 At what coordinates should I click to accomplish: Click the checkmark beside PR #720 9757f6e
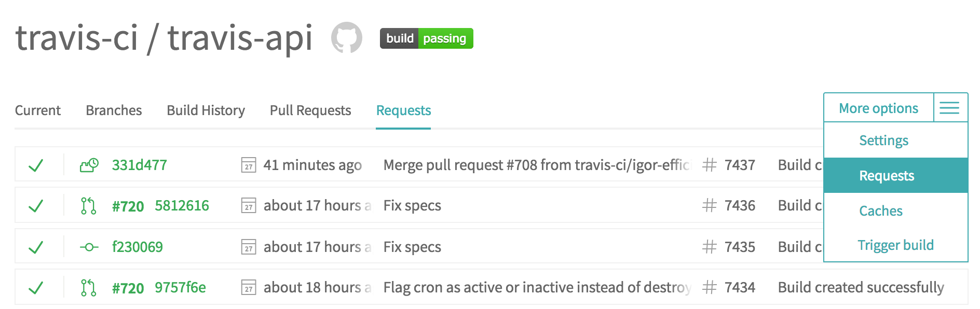[36, 287]
